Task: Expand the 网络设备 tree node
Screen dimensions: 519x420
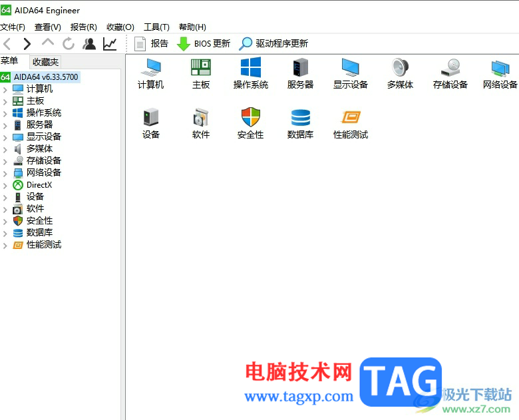Action: click(x=5, y=173)
